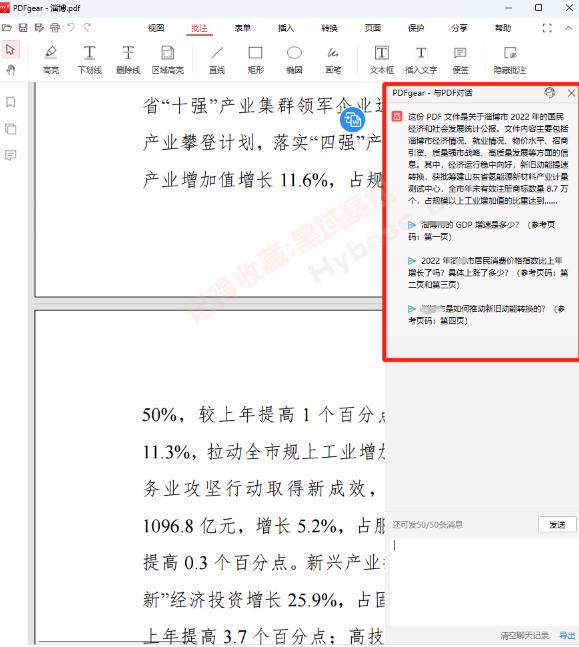Select the arrow cursor tool
The width and height of the screenshot is (579, 647).
[x=10, y=50]
